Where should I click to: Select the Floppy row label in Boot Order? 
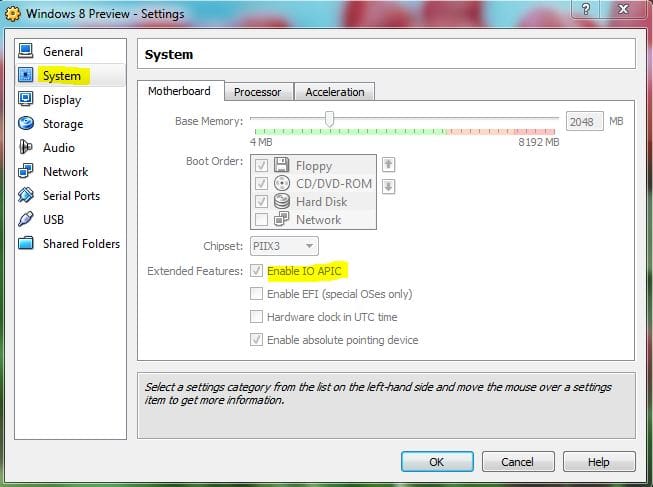(314, 166)
